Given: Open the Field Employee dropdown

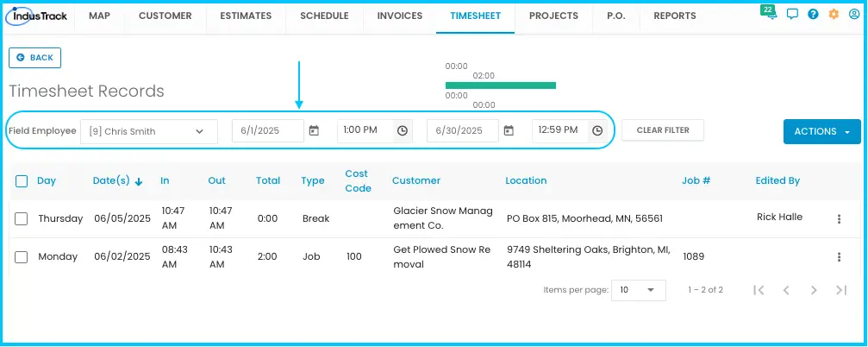Looking at the screenshot, I should (x=149, y=131).
